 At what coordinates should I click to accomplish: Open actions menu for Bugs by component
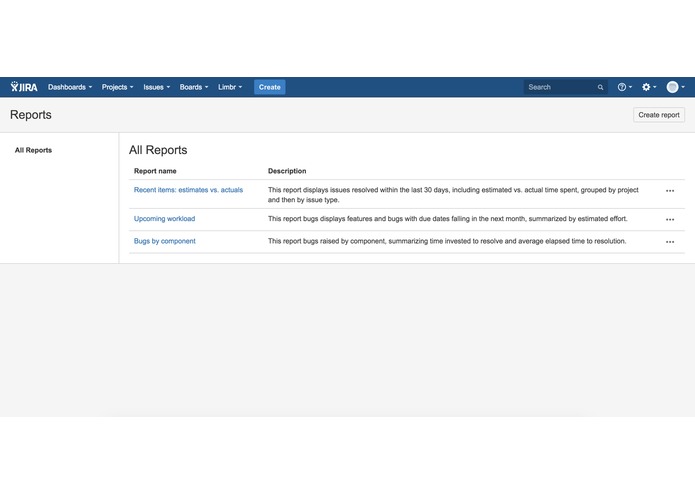670,242
